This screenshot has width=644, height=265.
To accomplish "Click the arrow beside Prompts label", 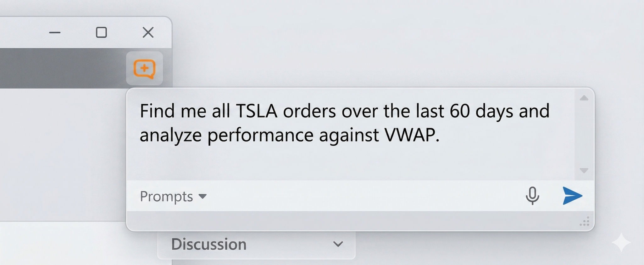I will (203, 197).
